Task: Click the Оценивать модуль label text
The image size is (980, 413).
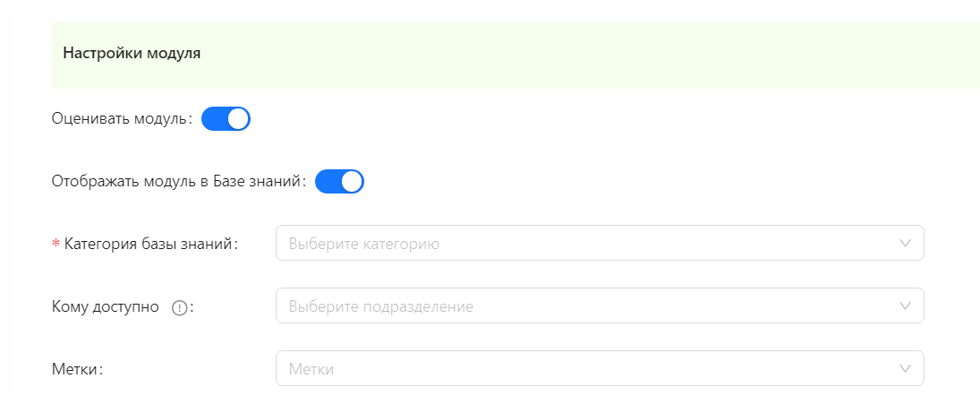Action: click(123, 119)
